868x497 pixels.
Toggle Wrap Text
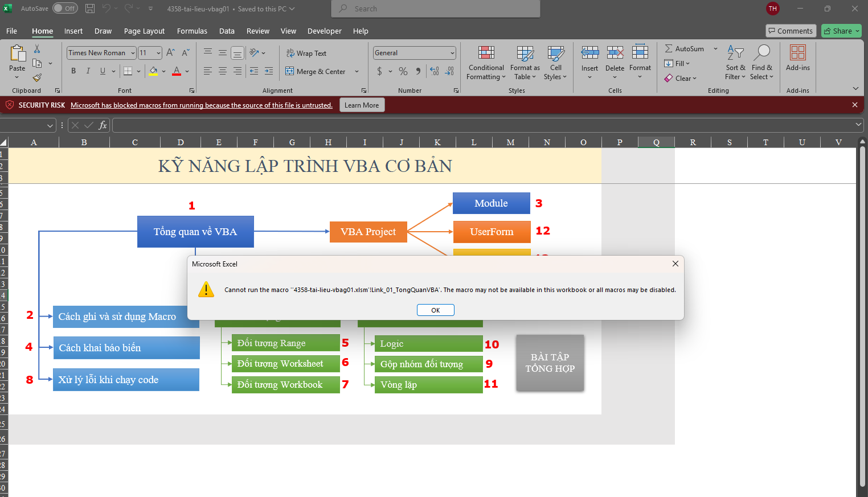pyautogui.click(x=306, y=53)
